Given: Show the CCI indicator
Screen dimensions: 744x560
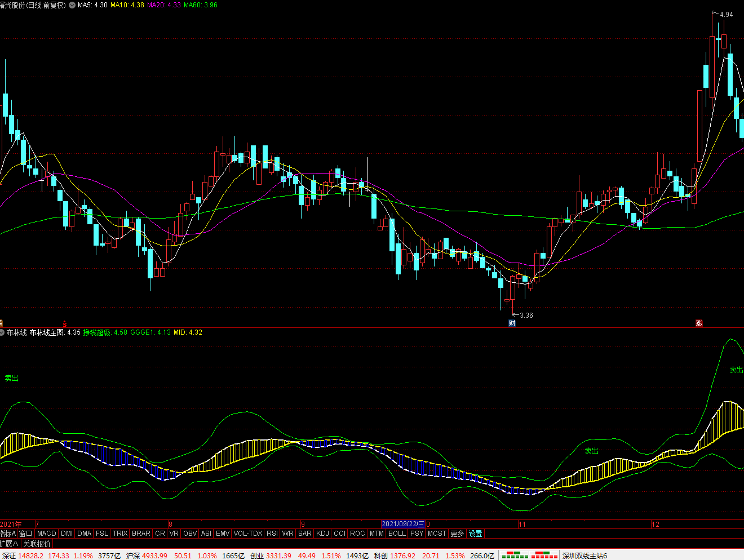Looking at the screenshot, I should click(339, 534).
